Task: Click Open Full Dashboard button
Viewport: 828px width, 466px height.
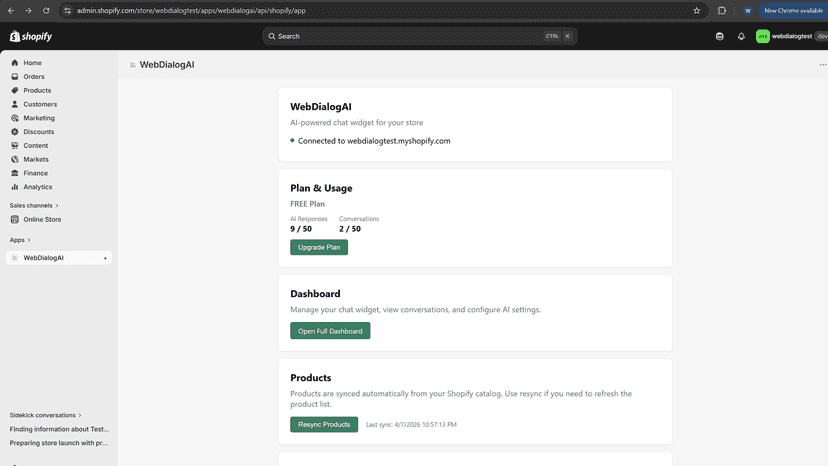Action: tap(330, 331)
